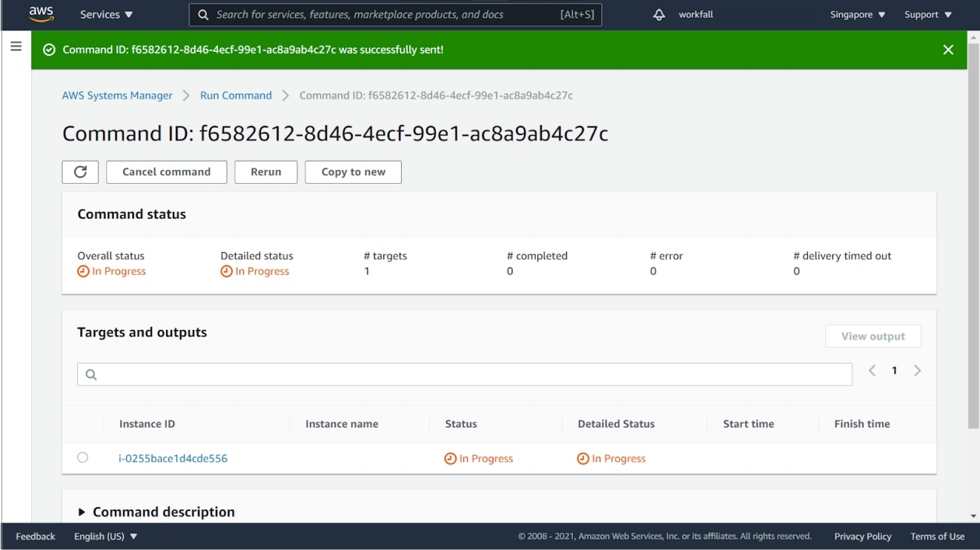Click the search magnifier in Targets filter
The image size is (980, 550).
point(92,375)
